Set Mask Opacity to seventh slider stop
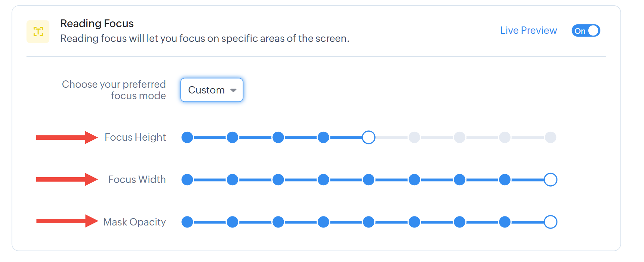 click(x=460, y=222)
